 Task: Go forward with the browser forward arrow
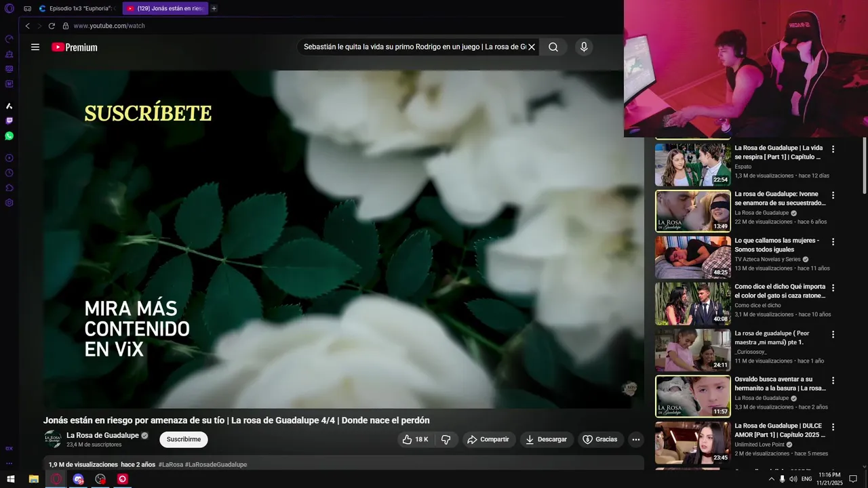(39, 26)
